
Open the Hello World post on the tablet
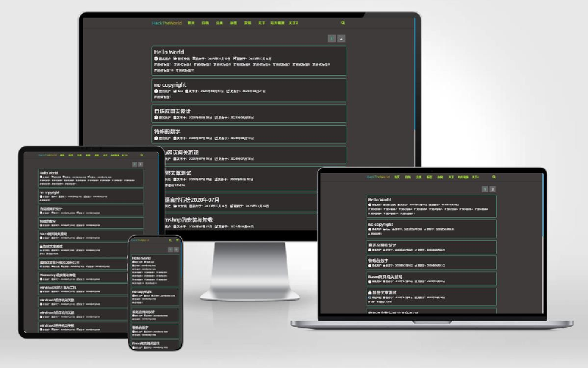[x=49, y=173]
